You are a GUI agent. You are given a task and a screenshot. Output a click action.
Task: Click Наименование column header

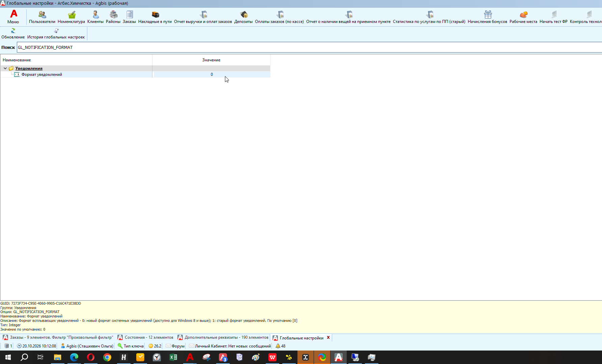(x=76, y=60)
